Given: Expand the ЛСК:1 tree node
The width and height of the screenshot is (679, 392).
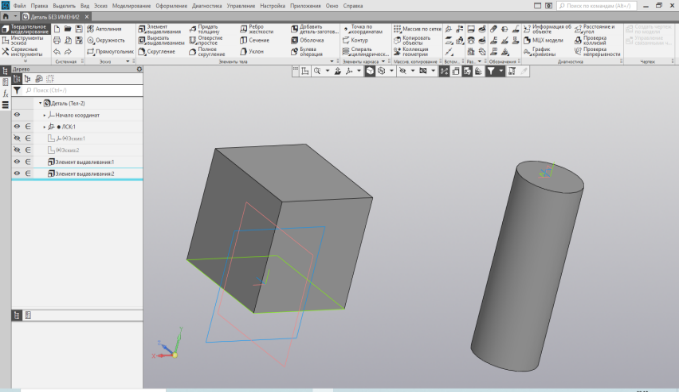Looking at the screenshot, I should click(x=44, y=127).
